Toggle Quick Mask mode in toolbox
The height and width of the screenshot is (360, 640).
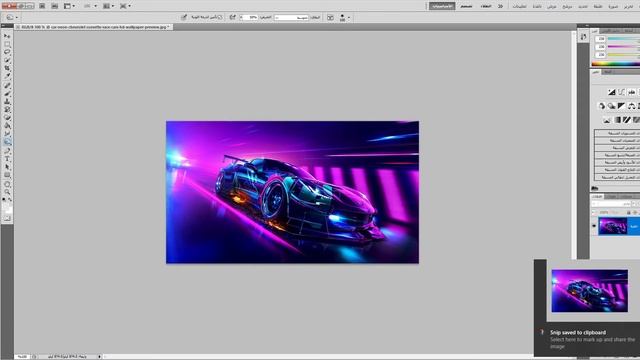7,219
